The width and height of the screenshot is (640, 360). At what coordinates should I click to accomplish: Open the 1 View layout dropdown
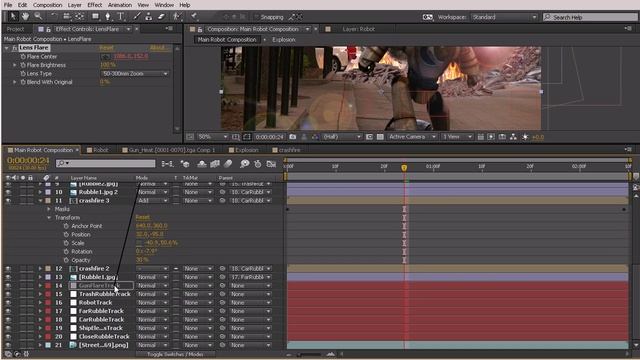tap(457, 137)
